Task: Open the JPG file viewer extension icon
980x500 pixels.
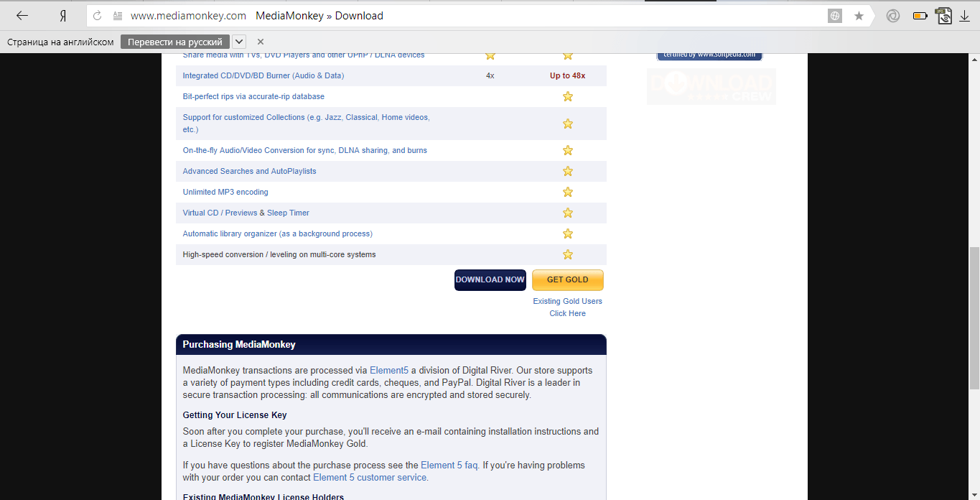Action: click(x=943, y=16)
